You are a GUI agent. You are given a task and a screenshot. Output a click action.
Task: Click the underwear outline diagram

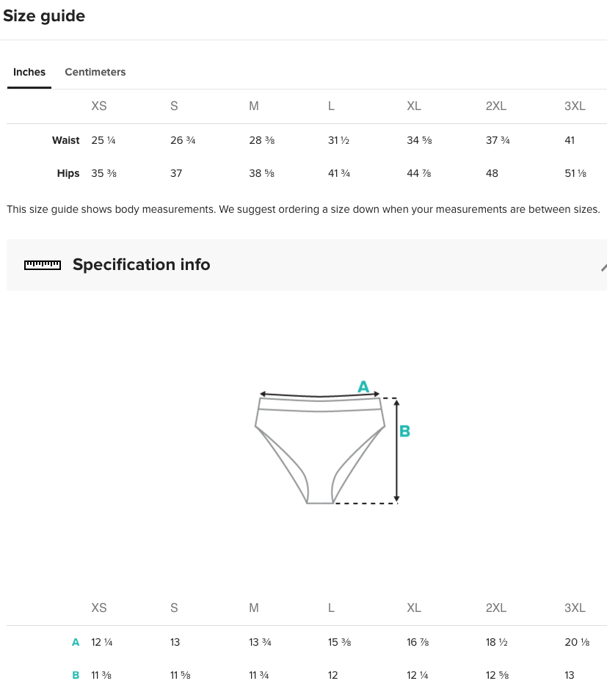point(320,451)
